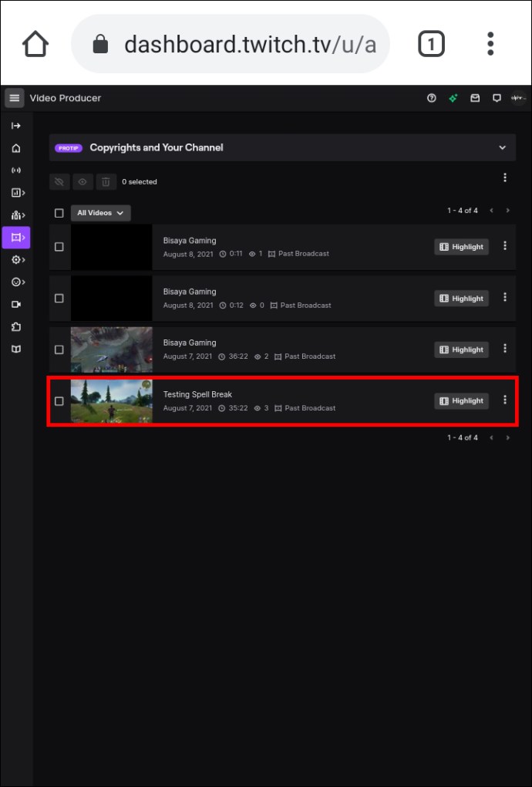Screen dimensions: 532x787
Task: Go to next page in bottom pagination
Action: coord(508,437)
